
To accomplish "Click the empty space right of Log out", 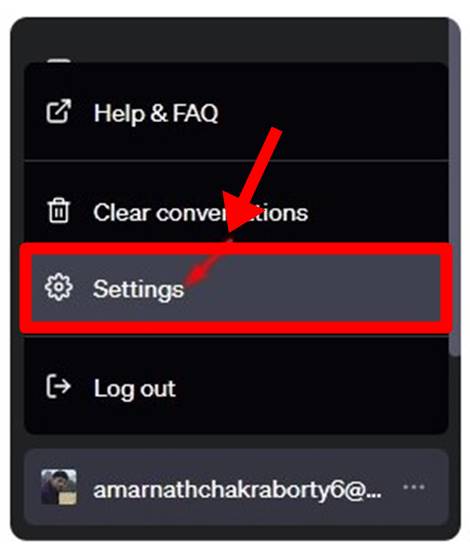I will 309,388.
